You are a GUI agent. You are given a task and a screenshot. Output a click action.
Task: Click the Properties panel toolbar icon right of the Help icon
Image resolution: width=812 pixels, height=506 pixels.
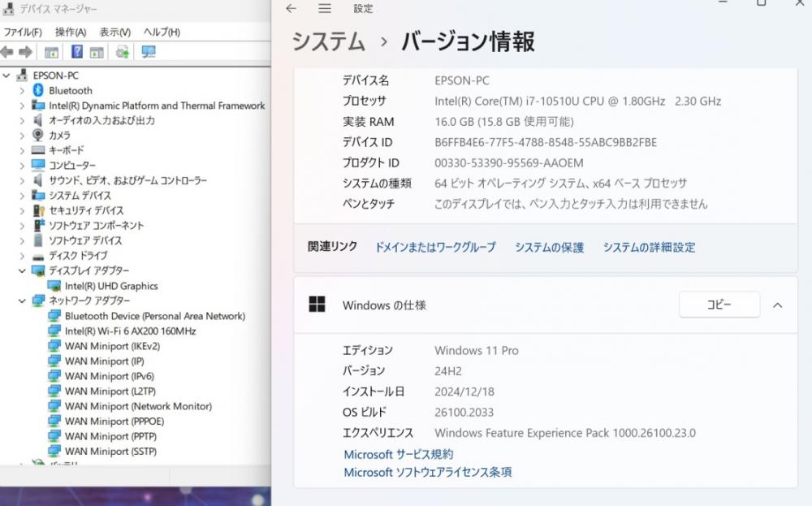coord(97,52)
